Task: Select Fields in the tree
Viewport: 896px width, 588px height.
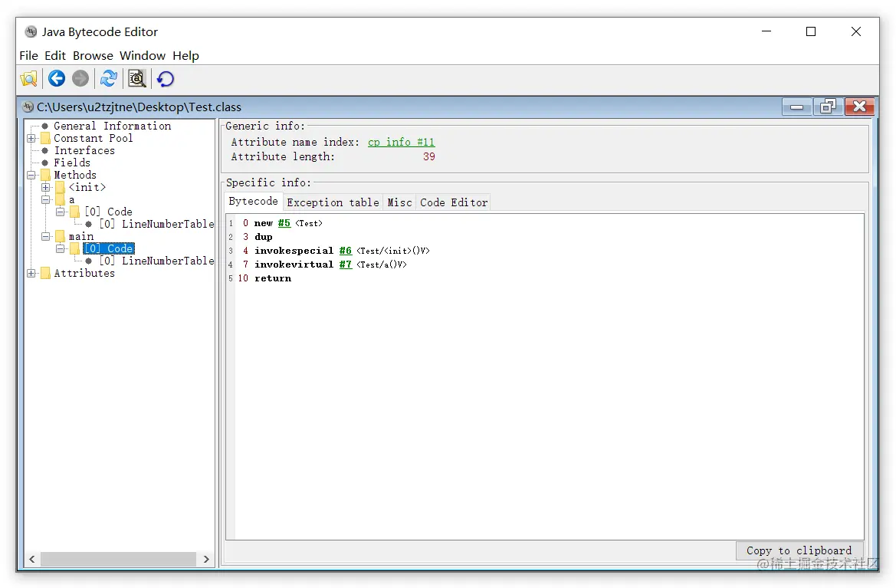Action: click(72, 163)
